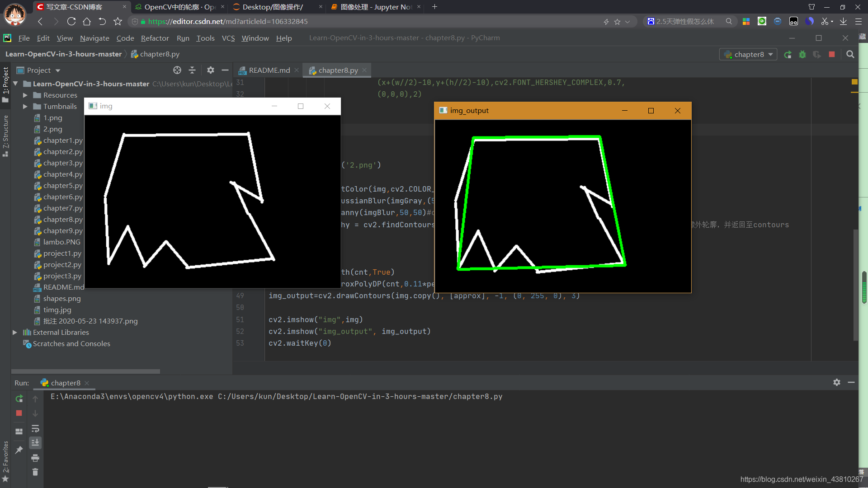
Task: Clear console with trash icon
Action: click(x=35, y=472)
